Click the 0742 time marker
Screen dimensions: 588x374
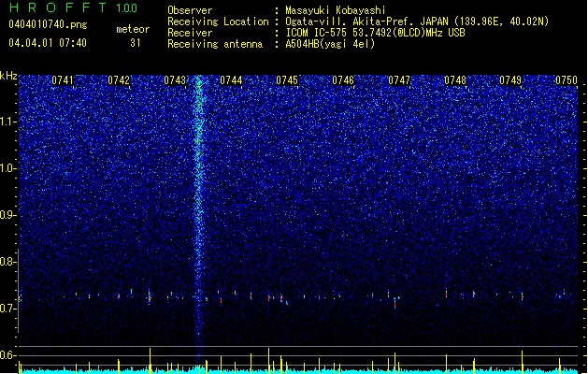119,80
